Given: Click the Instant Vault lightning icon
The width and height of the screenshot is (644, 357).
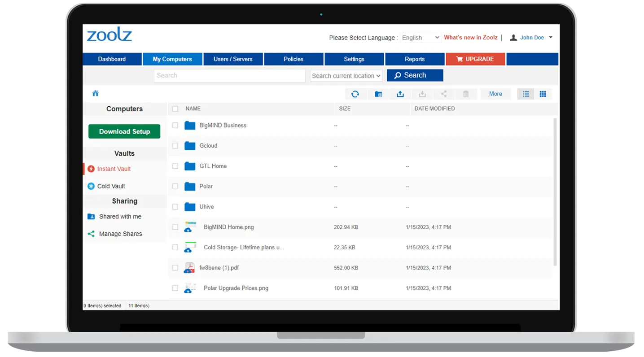Looking at the screenshot, I should click(91, 169).
